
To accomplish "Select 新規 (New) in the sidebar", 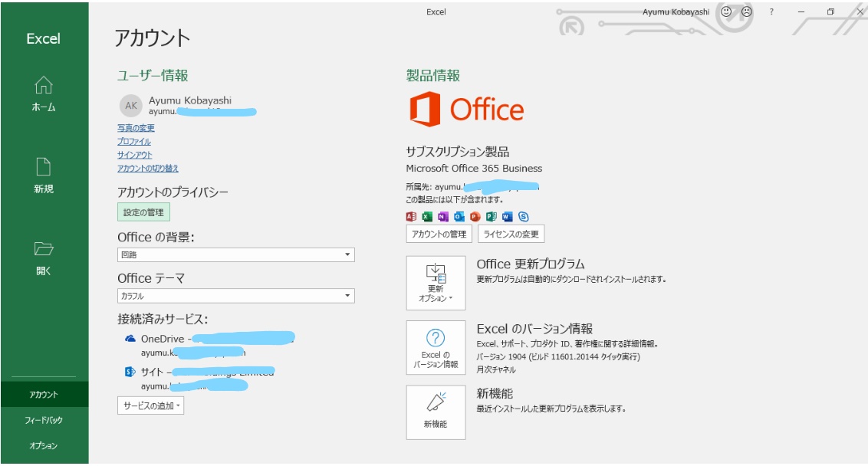I will [44, 176].
